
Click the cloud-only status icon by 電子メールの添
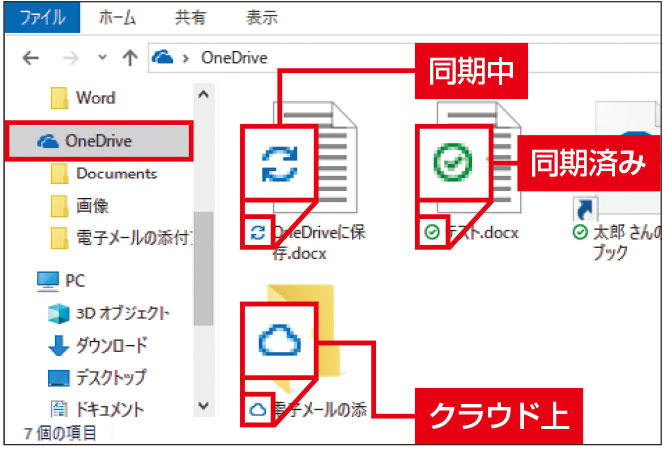257,409
